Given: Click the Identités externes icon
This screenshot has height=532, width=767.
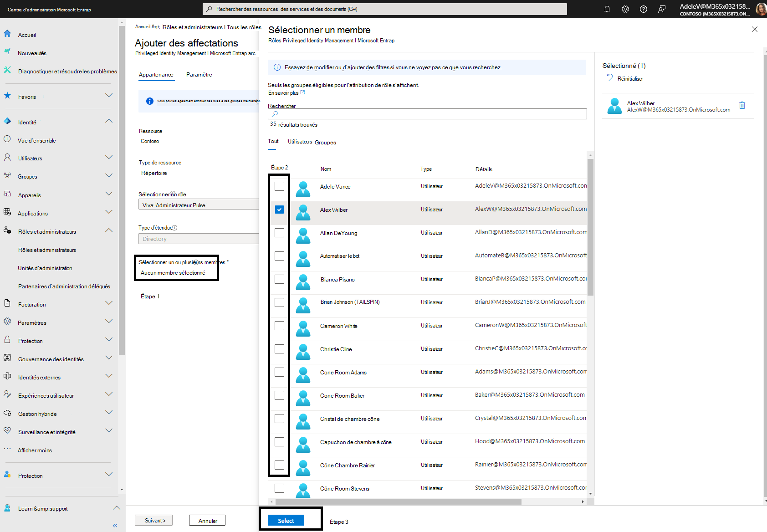Looking at the screenshot, I should [x=7, y=376].
